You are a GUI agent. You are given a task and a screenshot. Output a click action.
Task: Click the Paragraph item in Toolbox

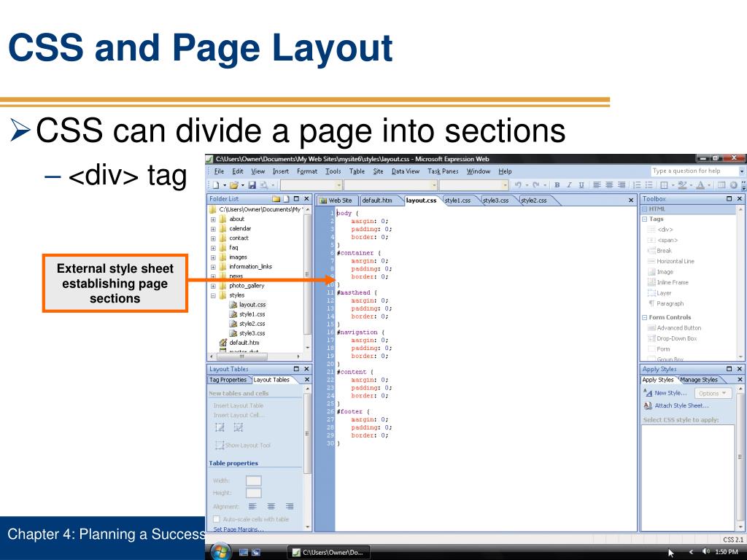(x=666, y=303)
